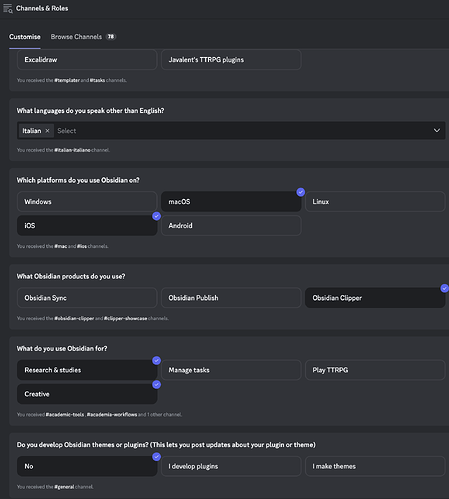Click 'What languages do you speak' heading
449x499 pixels.
tap(90, 111)
